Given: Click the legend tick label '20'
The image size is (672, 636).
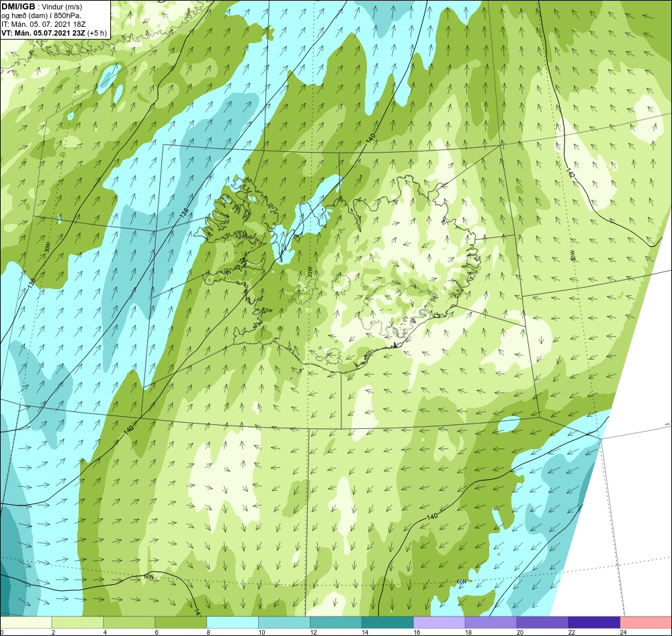Looking at the screenshot, I should [520, 632].
